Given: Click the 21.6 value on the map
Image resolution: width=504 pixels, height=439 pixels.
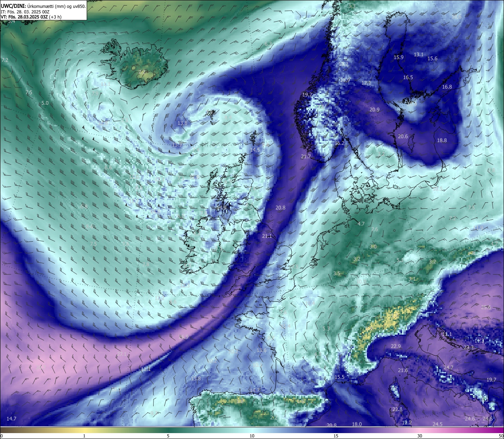Looking at the screenshot, I should pyautogui.click(x=403, y=370).
